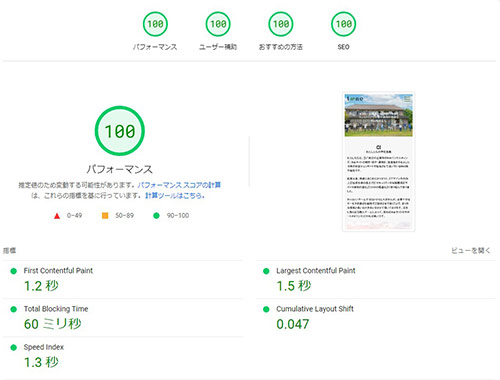Expand the ビューを開く view toggle
The width and height of the screenshot is (500, 380).
(471, 251)
